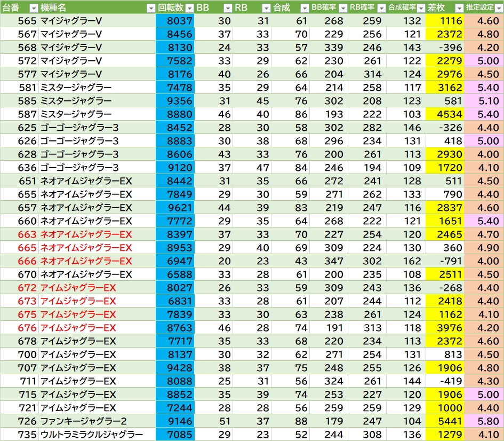This screenshot has width=504, height=441.
Task: Open the RB確率 filter dropdown
Action: coord(381,8)
